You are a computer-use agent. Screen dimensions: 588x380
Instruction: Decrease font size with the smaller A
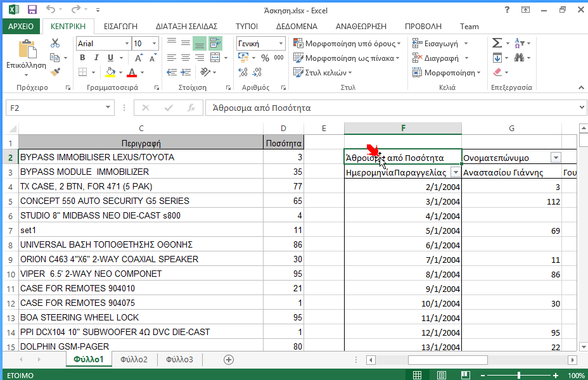point(153,58)
